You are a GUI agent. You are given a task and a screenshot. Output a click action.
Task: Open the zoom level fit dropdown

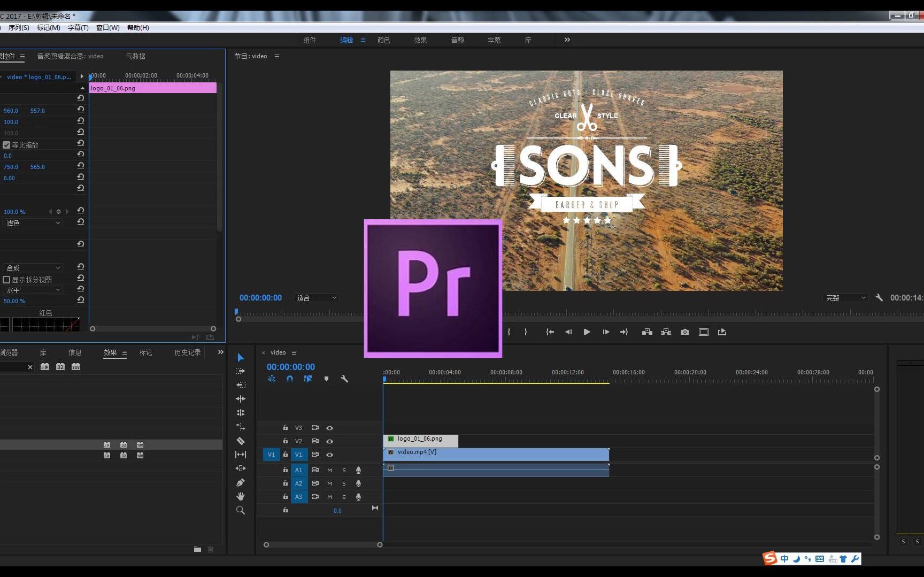317,298
